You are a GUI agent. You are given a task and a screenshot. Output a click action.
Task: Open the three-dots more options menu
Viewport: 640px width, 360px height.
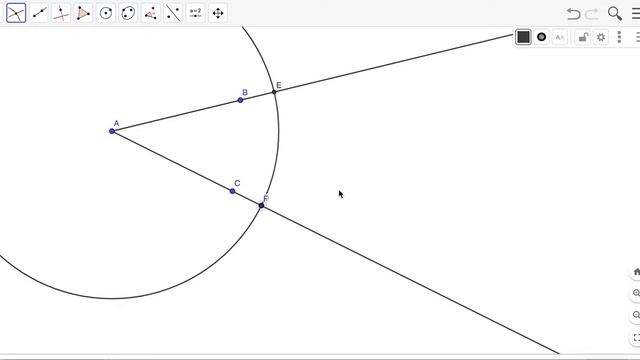click(619, 37)
